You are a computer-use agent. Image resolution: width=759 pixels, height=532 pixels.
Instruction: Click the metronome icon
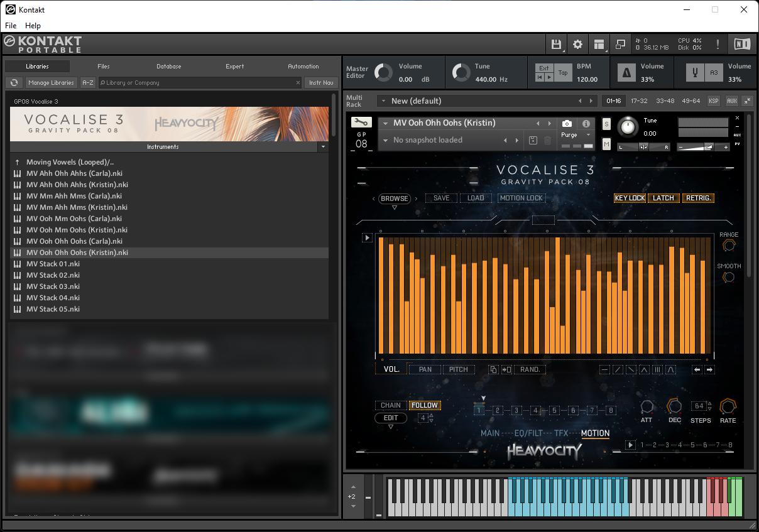(x=626, y=73)
